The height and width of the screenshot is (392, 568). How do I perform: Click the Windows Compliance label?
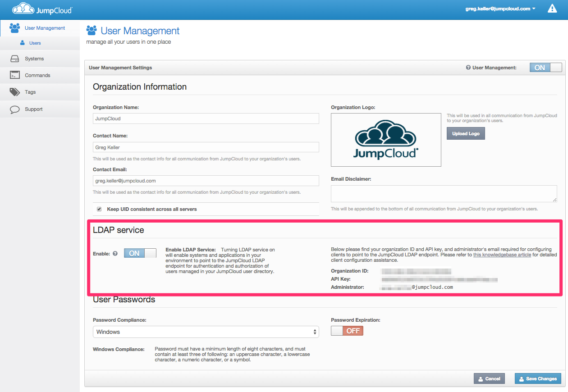pyautogui.click(x=119, y=349)
